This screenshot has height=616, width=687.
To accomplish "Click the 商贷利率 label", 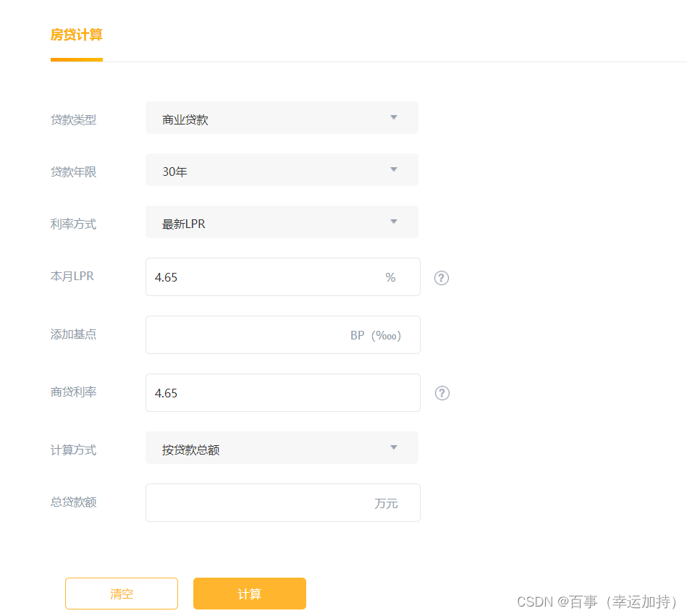I will (x=73, y=392).
